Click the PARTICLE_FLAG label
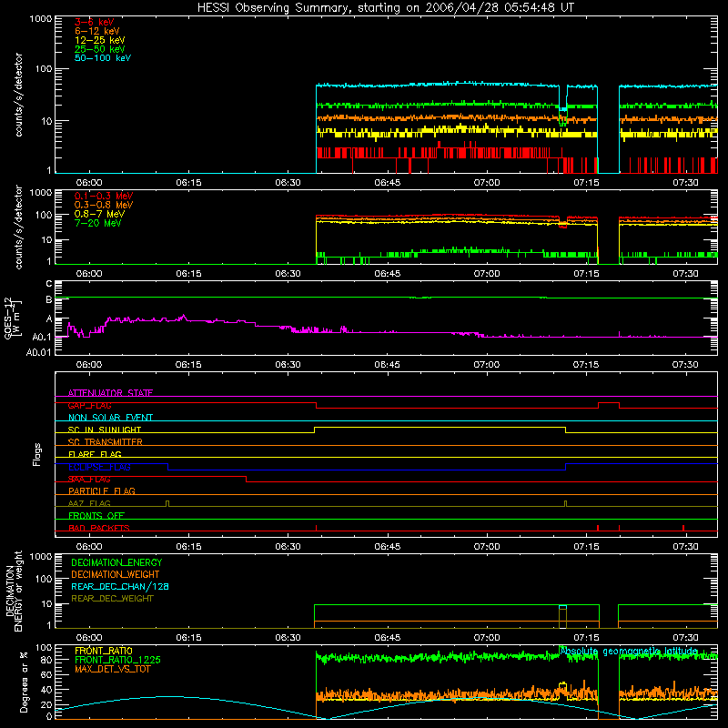Screen dimensions: 728x728 102,491
